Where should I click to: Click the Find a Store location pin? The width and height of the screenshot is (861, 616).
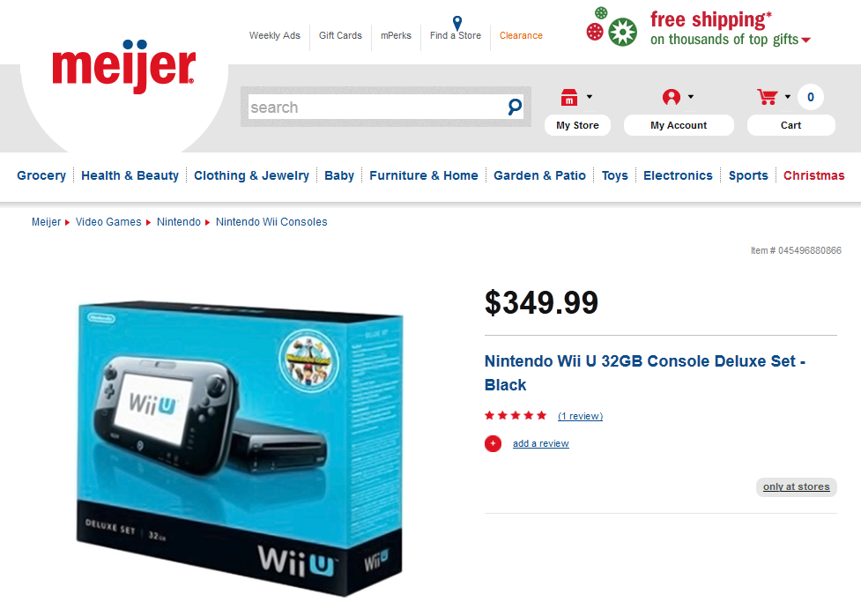click(456, 23)
